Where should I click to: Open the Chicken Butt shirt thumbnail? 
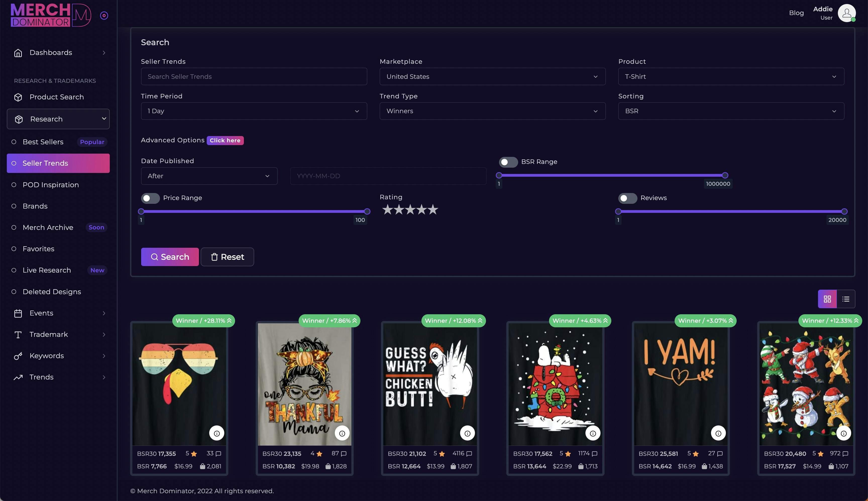click(x=430, y=384)
